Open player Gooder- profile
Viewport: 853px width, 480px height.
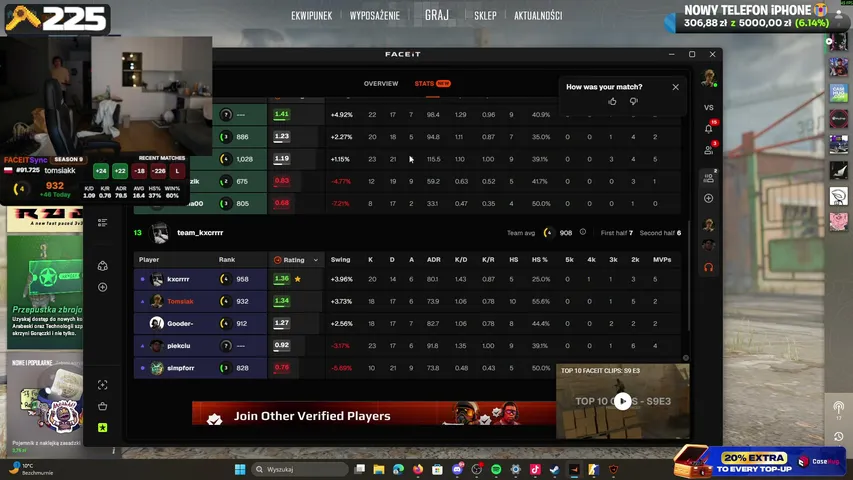pos(180,324)
